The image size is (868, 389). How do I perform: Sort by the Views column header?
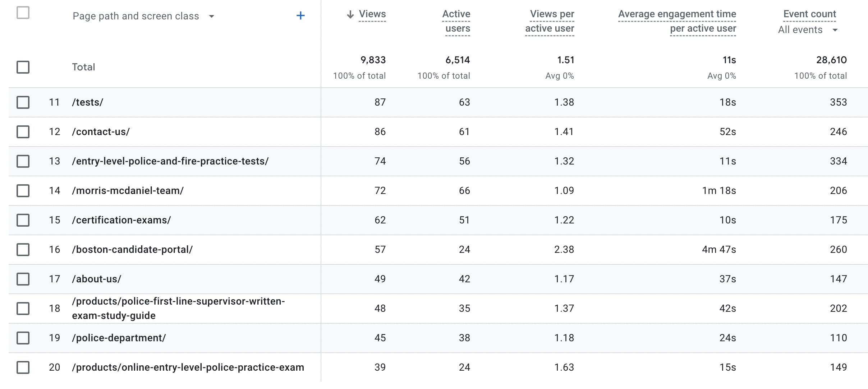(372, 14)
